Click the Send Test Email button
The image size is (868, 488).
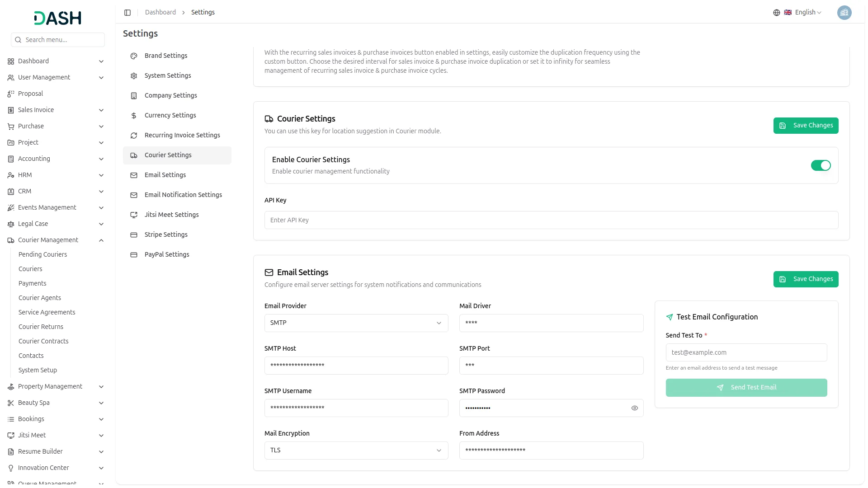point(746,388)
